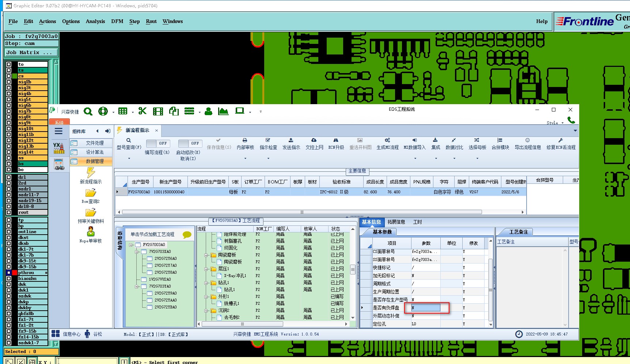Screen dimensions: 630x364
Task: Click the area chart icon in EDS toolbar
Action: click(223, 111)
